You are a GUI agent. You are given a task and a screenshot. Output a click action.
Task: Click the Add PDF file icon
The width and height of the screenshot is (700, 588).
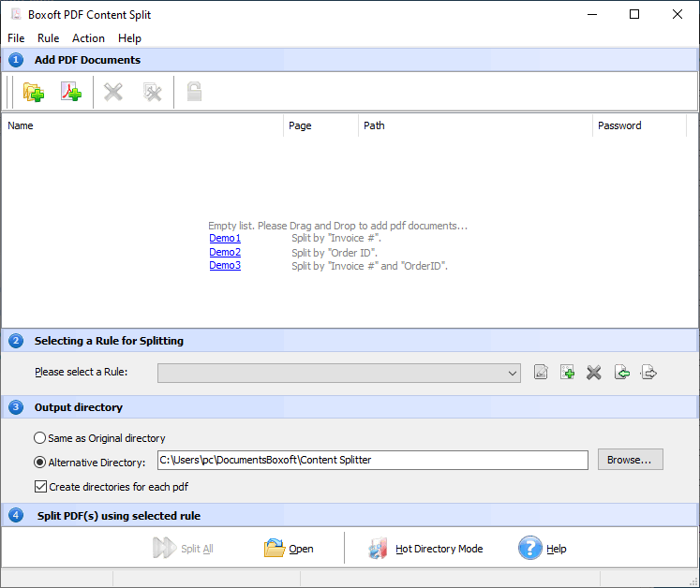(x=71, y=92)
